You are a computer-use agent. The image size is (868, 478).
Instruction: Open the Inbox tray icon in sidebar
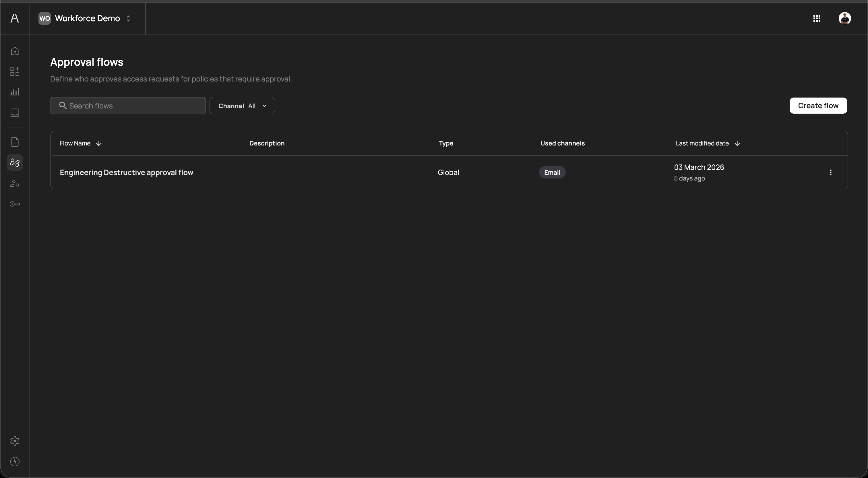15,113
